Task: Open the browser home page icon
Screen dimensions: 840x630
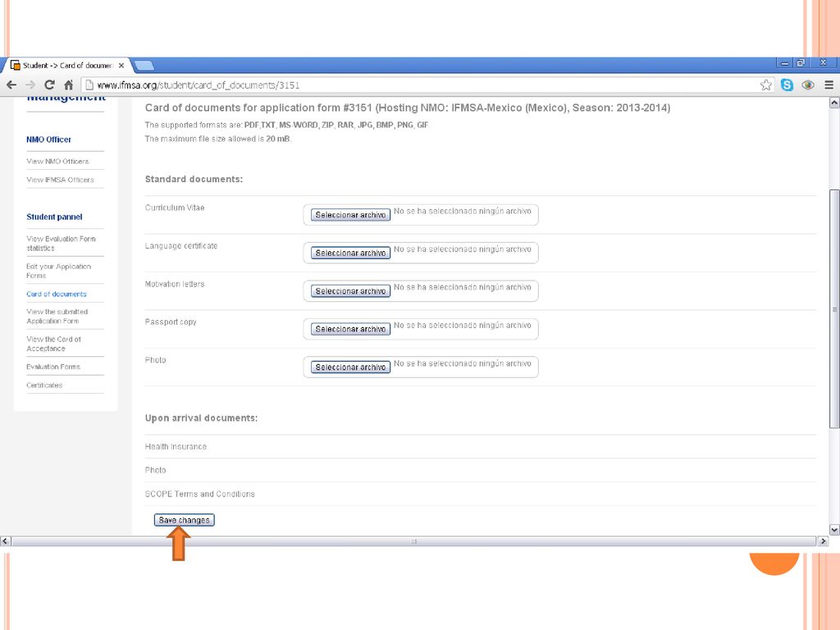Action: 69,84
